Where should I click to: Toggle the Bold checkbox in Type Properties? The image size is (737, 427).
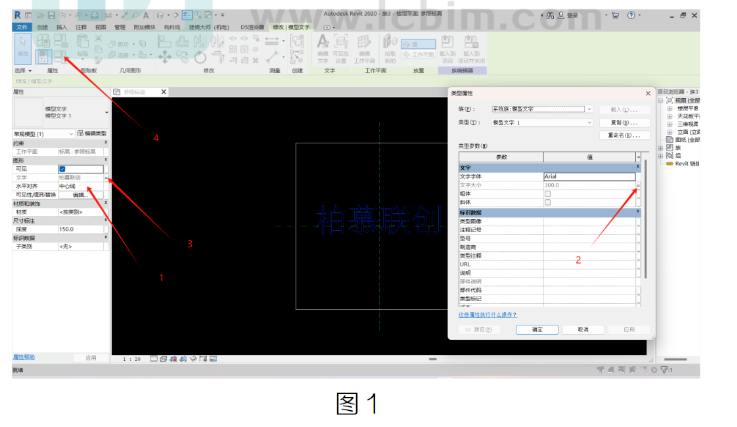(x=548, y=194)
